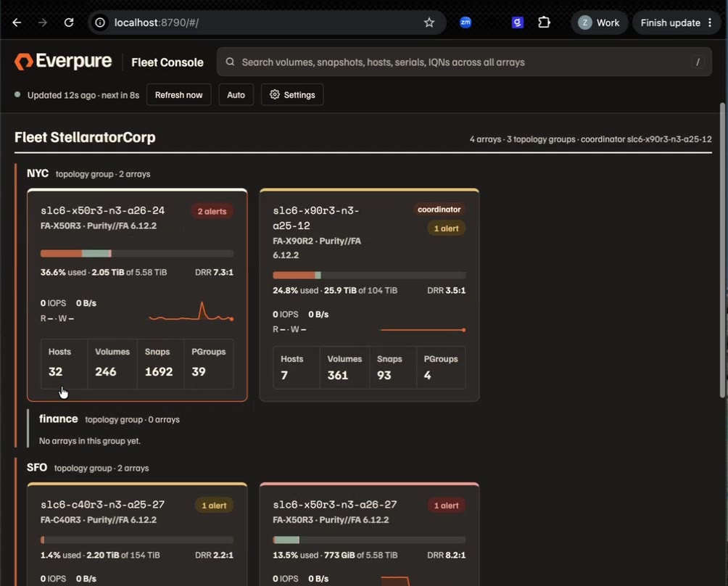Click the Finish update button
728x586 pixels.
pyautogui.click(x=670, y=22)
